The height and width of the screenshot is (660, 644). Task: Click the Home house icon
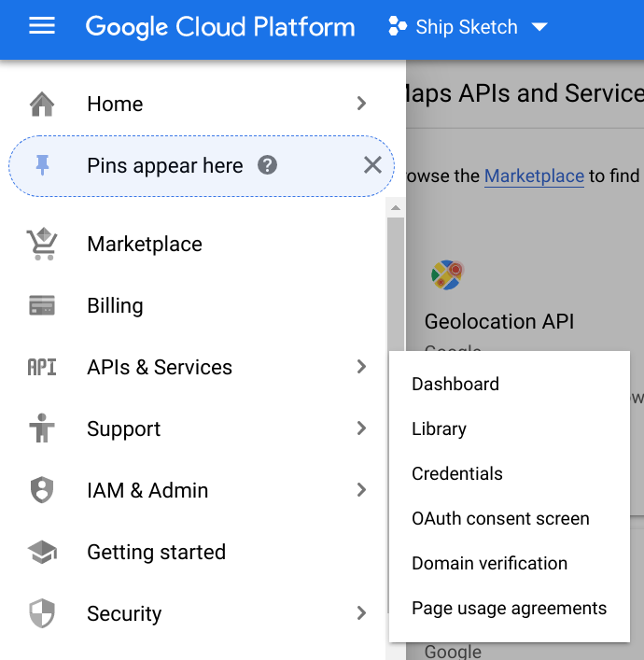tap(42, 104)
